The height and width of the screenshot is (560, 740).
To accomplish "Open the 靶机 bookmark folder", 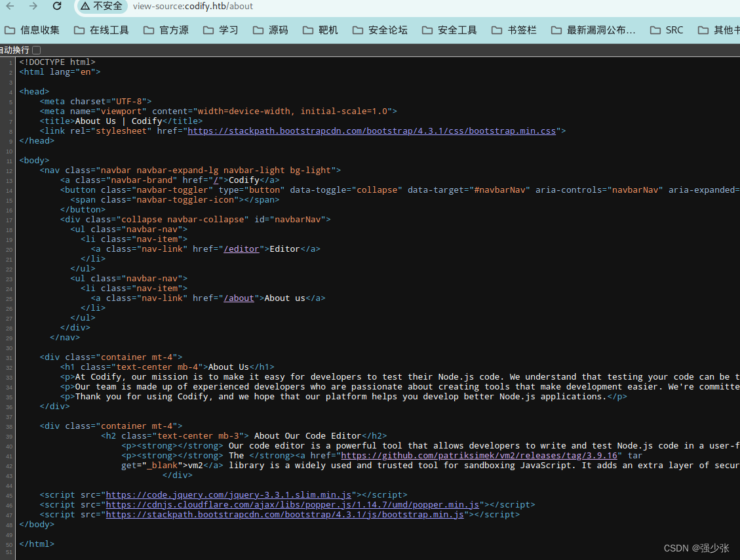I will (321, 30).
